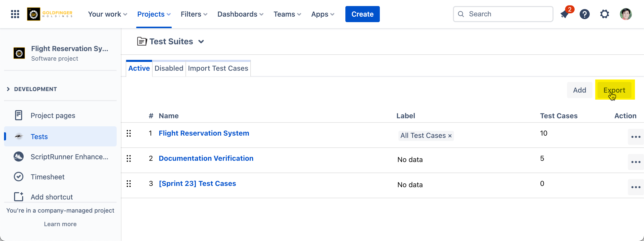Click the user profile avatar
Screen dimensions: 644x241
pyautogui.click(x=626, y=14)
